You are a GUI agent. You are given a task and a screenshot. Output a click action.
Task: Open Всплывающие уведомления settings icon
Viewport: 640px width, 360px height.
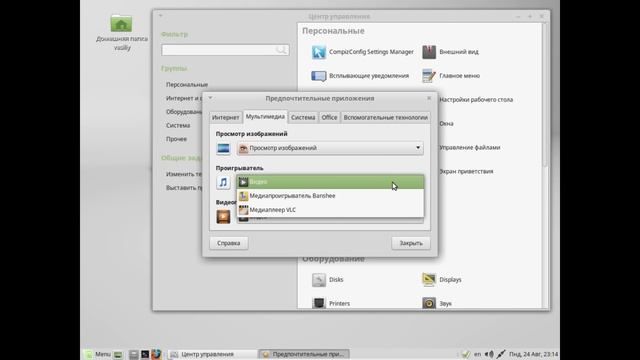point(319,76)
